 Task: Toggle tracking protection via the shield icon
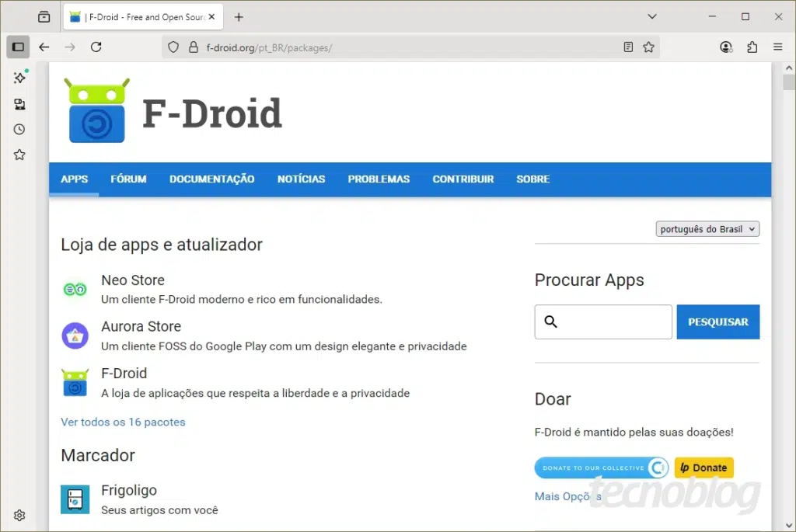coord(173,47)
